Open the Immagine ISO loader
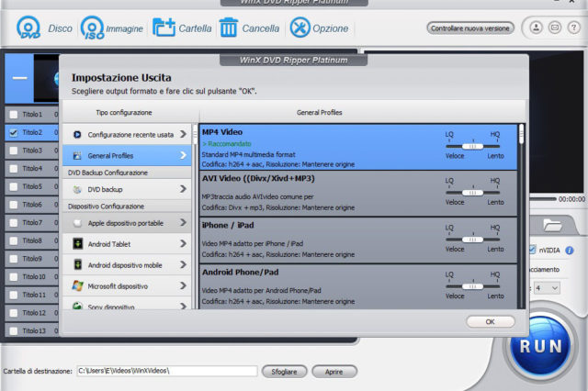The image size is (588, 391). (92, 28)
